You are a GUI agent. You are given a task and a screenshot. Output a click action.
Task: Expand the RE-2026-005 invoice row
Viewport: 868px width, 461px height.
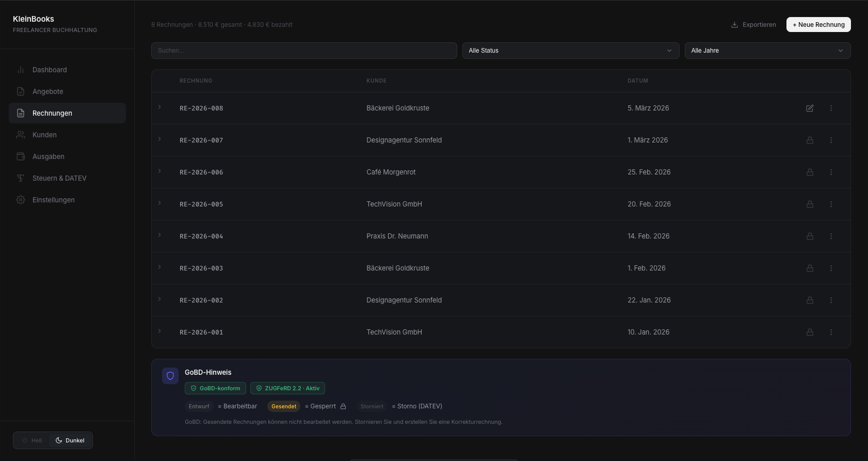159,203
